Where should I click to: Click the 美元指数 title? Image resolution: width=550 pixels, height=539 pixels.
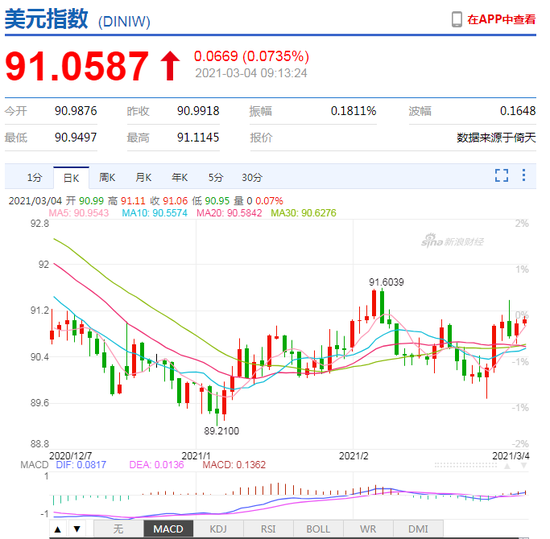pyautogui.click(x=46, y=19)
